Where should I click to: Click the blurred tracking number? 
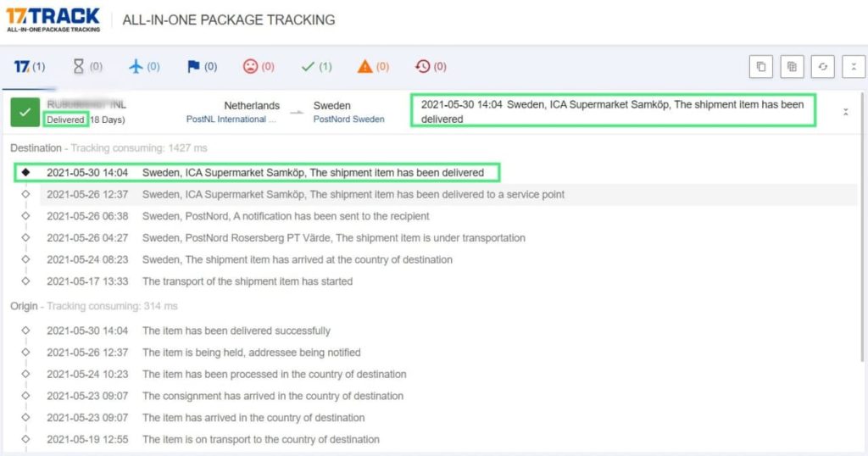click(86, 104)
